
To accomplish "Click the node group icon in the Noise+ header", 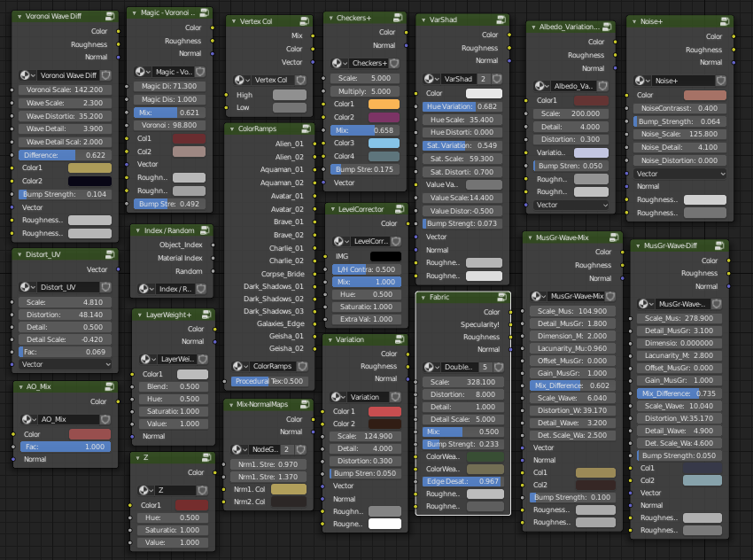I will [x=725, y=21].
